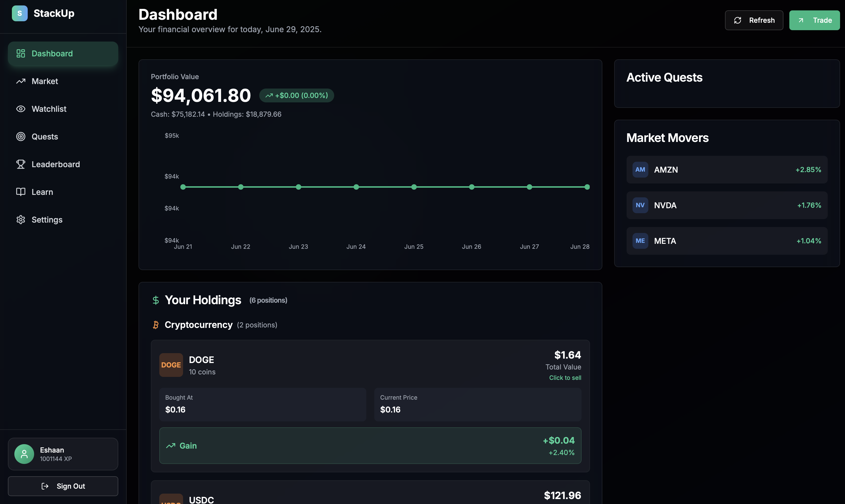Click the StackUp logo icon
The image size is (845, 504).
[x=20, y=13]
